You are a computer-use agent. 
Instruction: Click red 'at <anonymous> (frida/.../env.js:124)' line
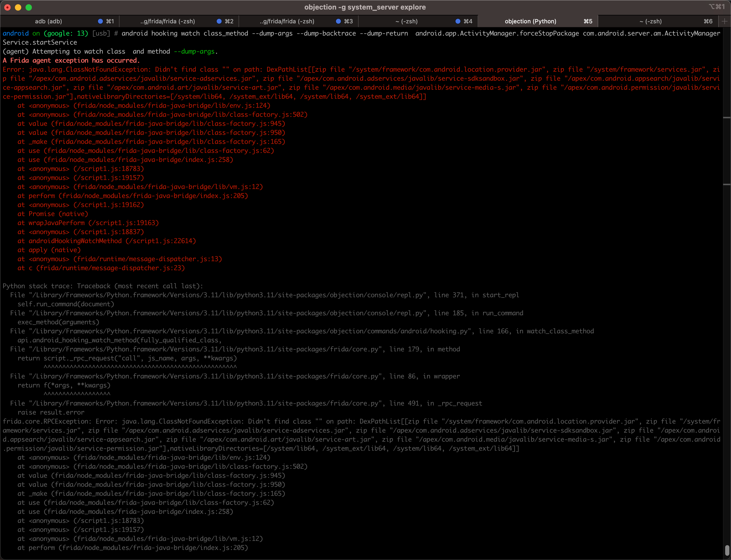(x=144, y=105)
